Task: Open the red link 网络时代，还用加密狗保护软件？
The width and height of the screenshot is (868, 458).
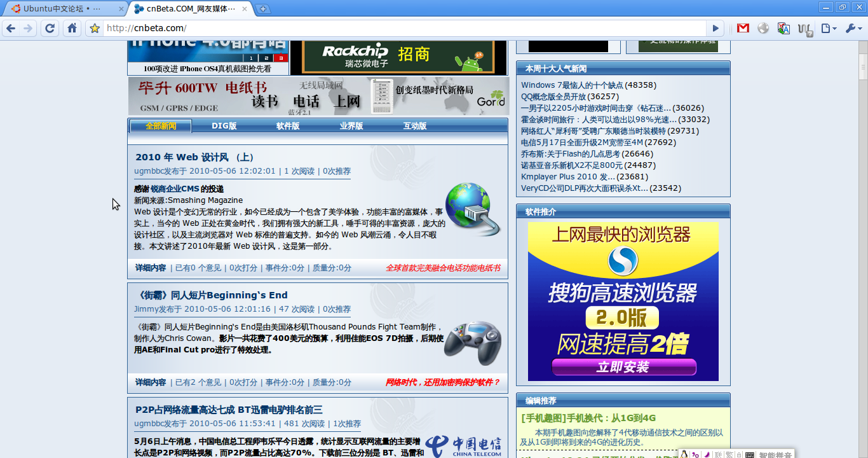Action: tap(443, 382)
